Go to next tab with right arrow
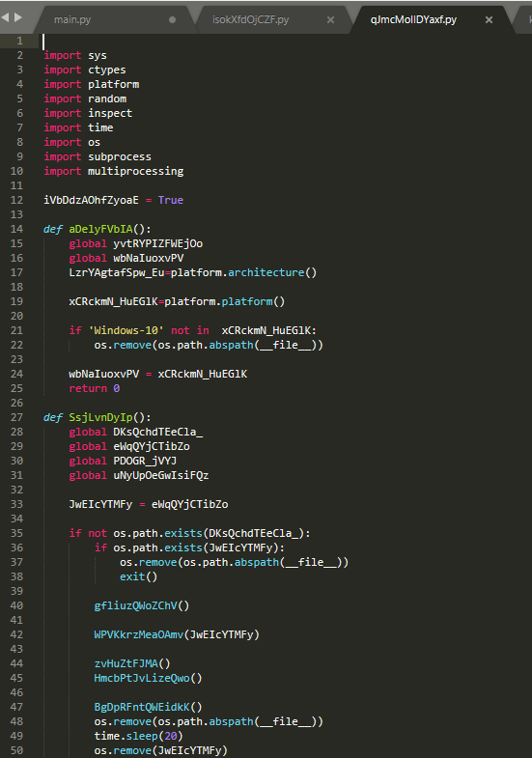This screenshot has width=532, height=758. click(x=18, y=17)
